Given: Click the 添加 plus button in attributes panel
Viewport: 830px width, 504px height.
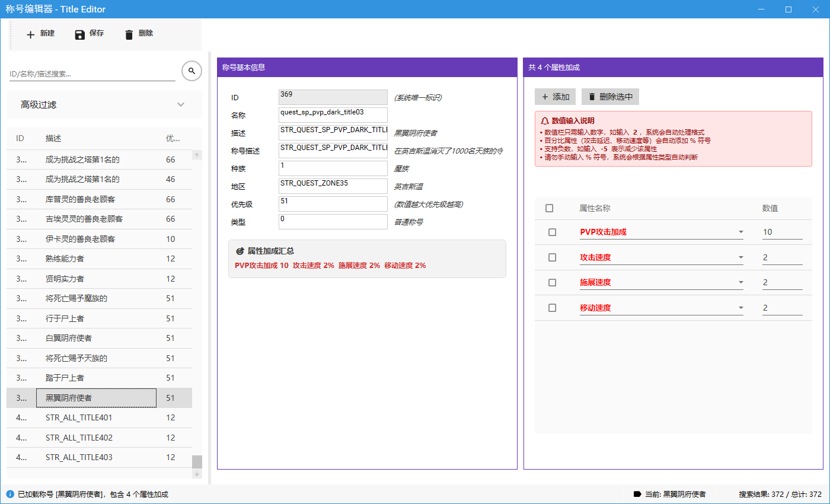Looking at the screenshot, I should point(555,97).
